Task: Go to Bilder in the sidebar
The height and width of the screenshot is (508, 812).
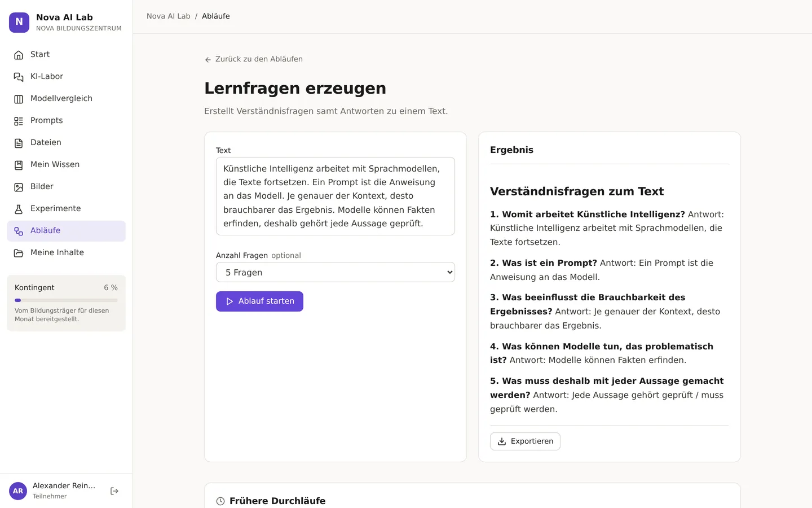Action: click(66, 187)
